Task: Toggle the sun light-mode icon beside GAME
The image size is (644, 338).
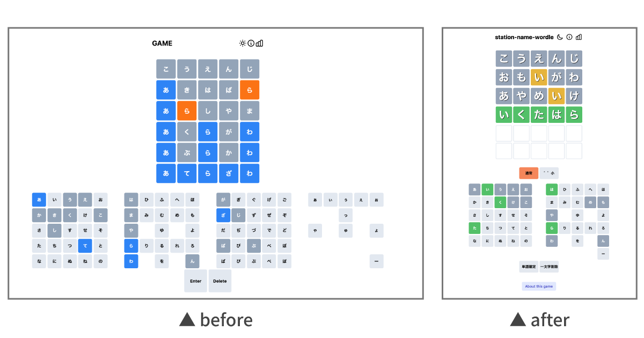Action: [x=243, y=43]
